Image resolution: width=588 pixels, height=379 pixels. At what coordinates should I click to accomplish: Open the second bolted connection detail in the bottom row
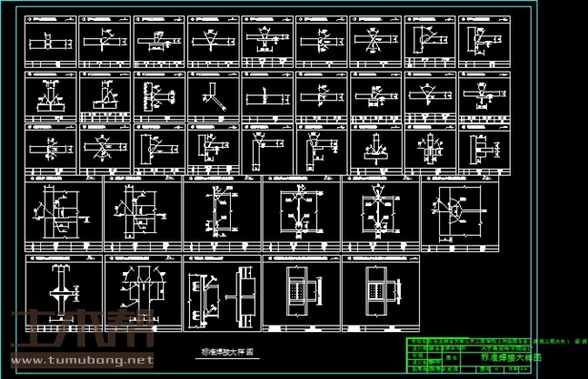(x=381, y=293)
